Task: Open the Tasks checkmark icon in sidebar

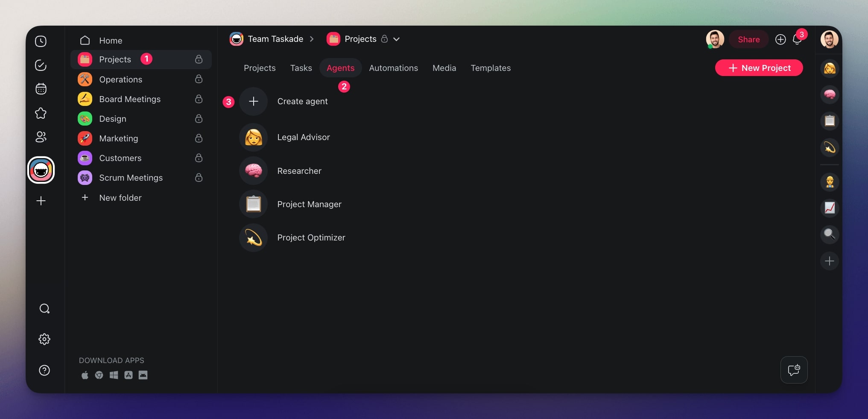Action: (41, 65)
